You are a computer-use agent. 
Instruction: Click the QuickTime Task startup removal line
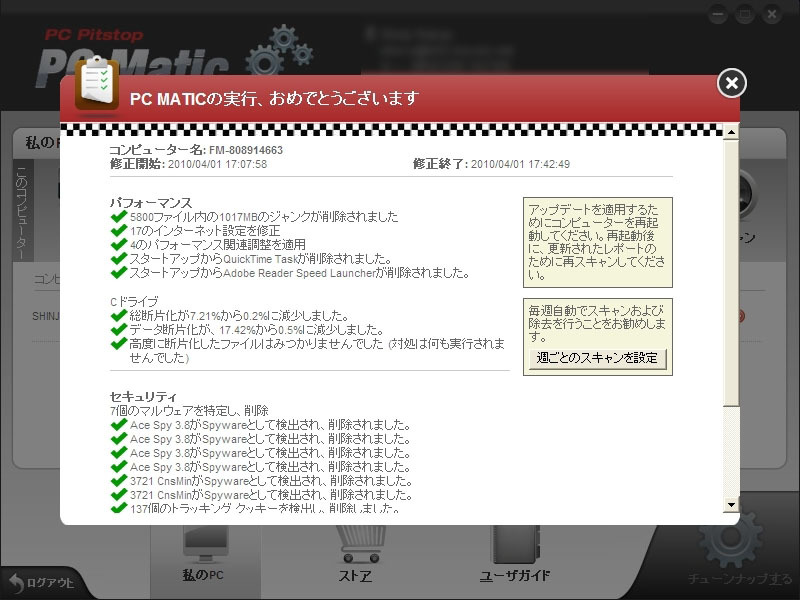pos(260,259)
